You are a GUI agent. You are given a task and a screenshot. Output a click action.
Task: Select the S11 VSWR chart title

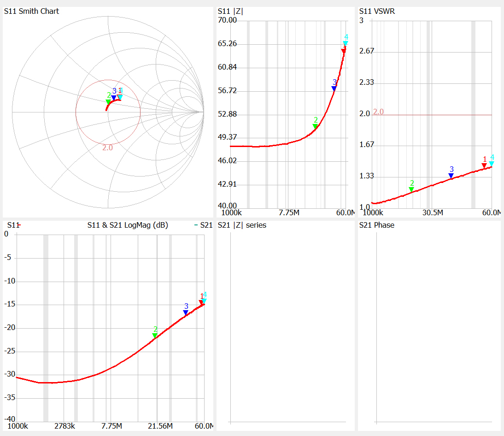[377, 11]
